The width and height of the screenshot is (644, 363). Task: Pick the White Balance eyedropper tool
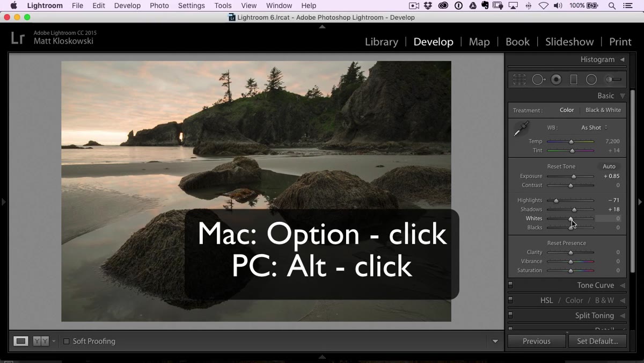click(521, 129)
